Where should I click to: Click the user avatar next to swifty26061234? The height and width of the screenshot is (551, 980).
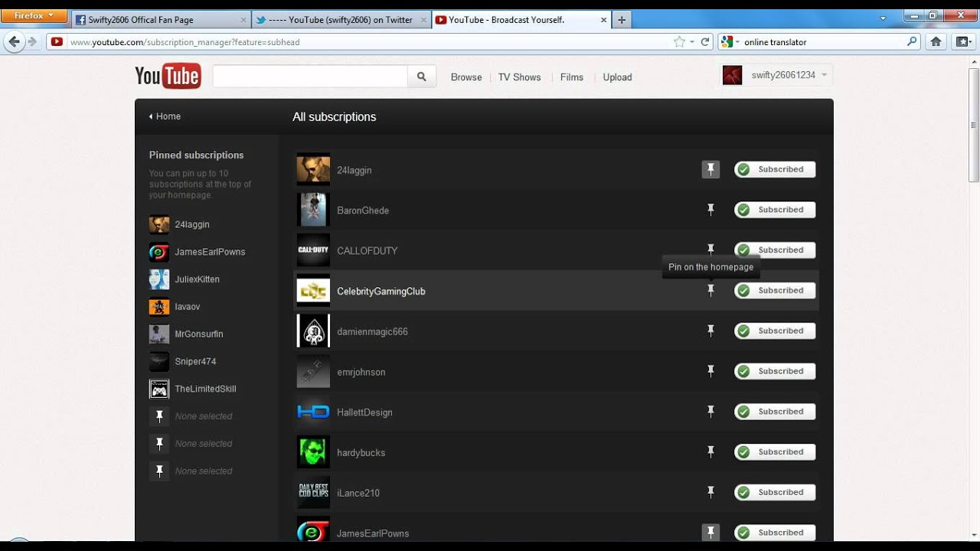[732, 75]
